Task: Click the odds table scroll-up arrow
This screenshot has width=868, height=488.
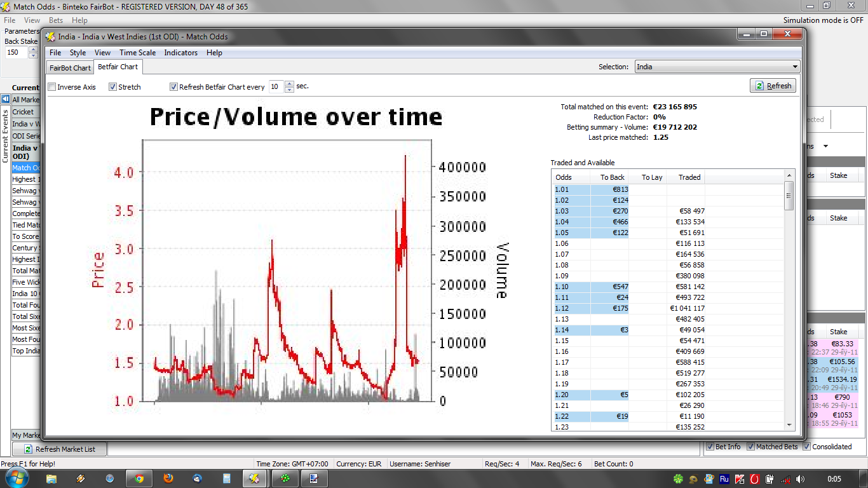Action: (789, 175)
